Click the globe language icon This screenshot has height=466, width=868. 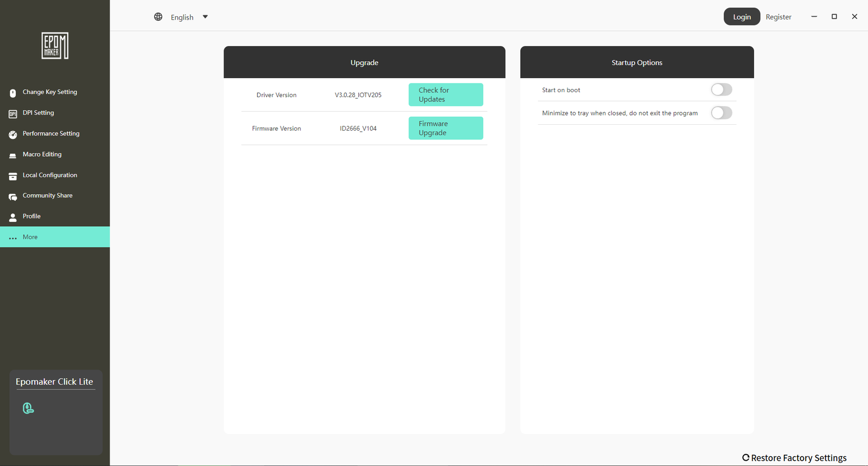158,17
